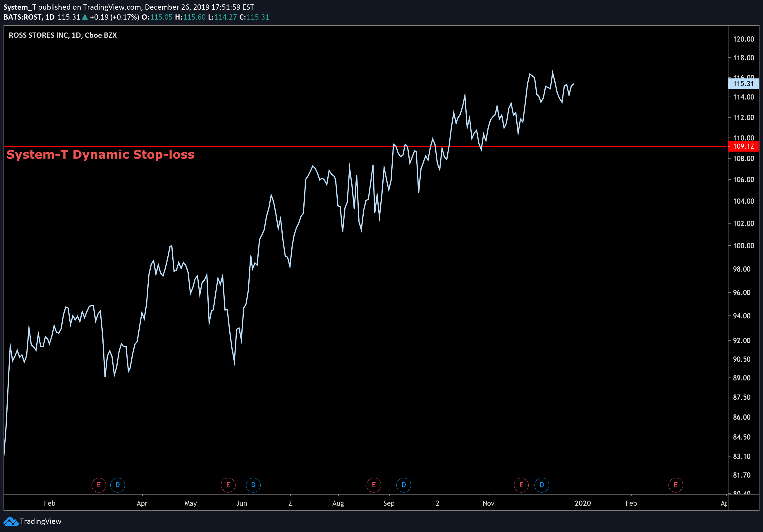Image resolution: width=763 pixels, height=532 pixels.
Task: Select the earnings E marker before Jun
Action: click(x=228, y=485)
